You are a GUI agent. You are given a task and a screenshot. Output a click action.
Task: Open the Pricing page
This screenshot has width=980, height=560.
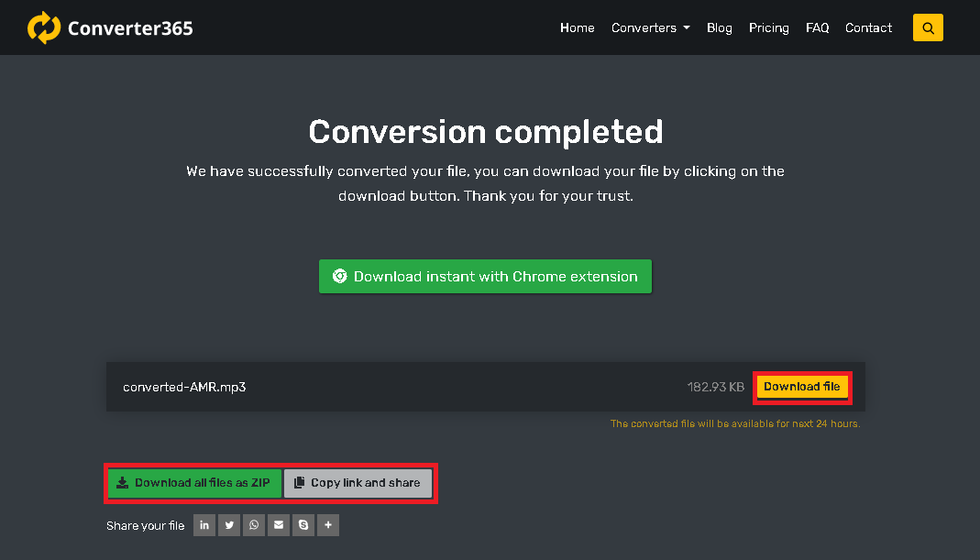[x=768, y=27]
